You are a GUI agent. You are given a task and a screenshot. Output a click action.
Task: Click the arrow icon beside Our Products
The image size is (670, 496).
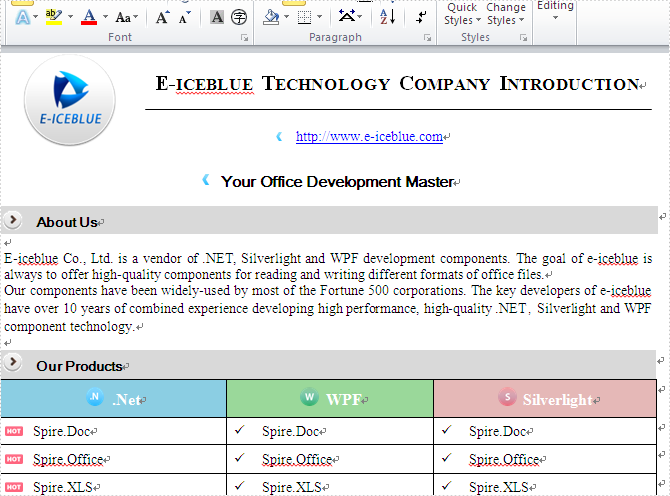(x=12, y=362)
